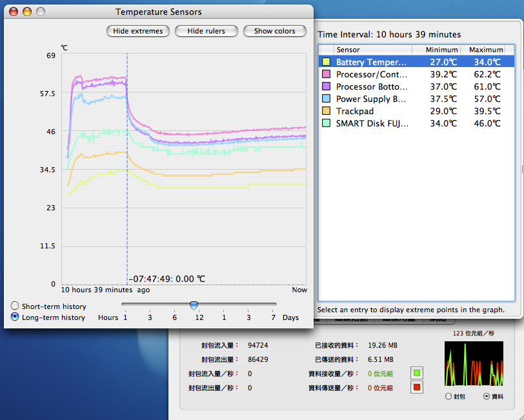Click the green received-data indicator square
The height and width of the screenshot is (420, 524).
(x=417, y=373)
